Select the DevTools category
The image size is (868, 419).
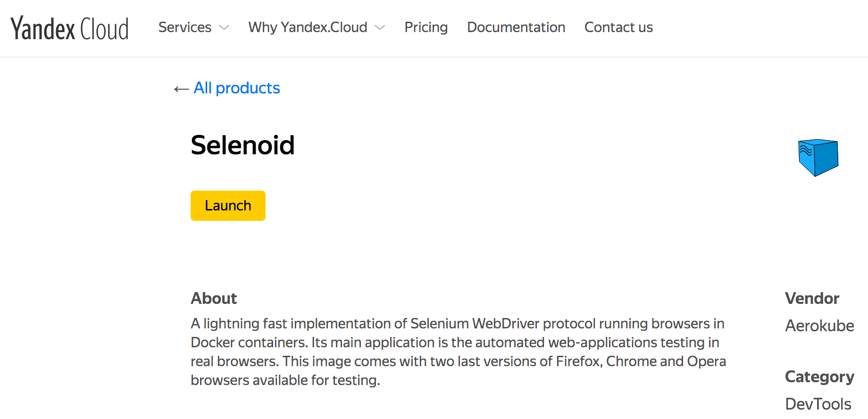(x=818, y=404)
